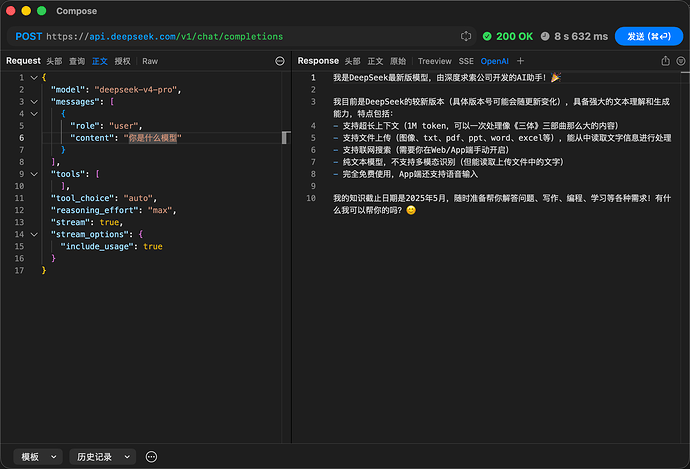
Task: Click the "deepseek-v4-pro" model value
Action: tap(136, 90)
